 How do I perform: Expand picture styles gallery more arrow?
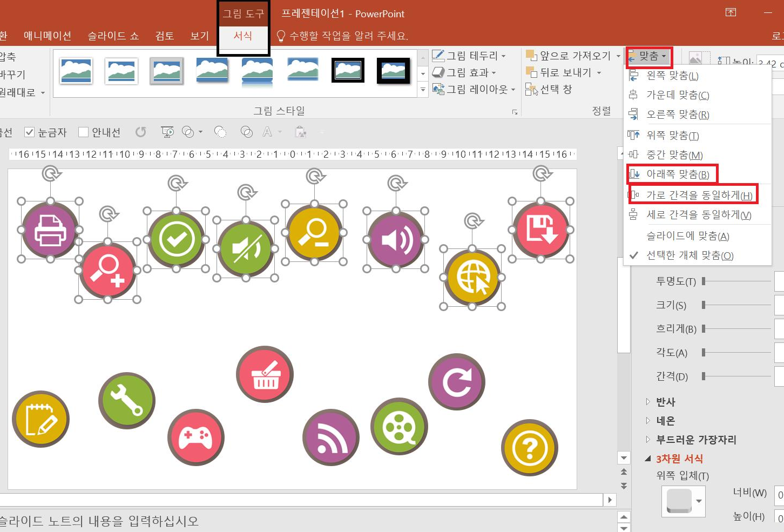click(423, 90)
